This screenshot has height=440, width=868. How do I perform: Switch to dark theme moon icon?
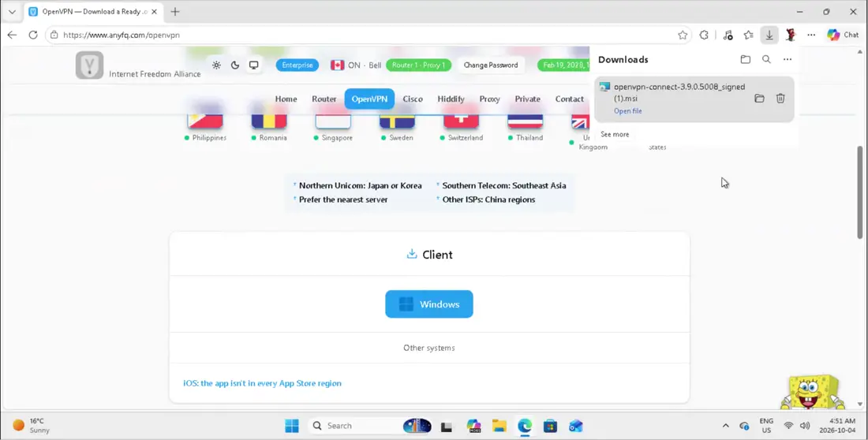(x=234, y=65)
